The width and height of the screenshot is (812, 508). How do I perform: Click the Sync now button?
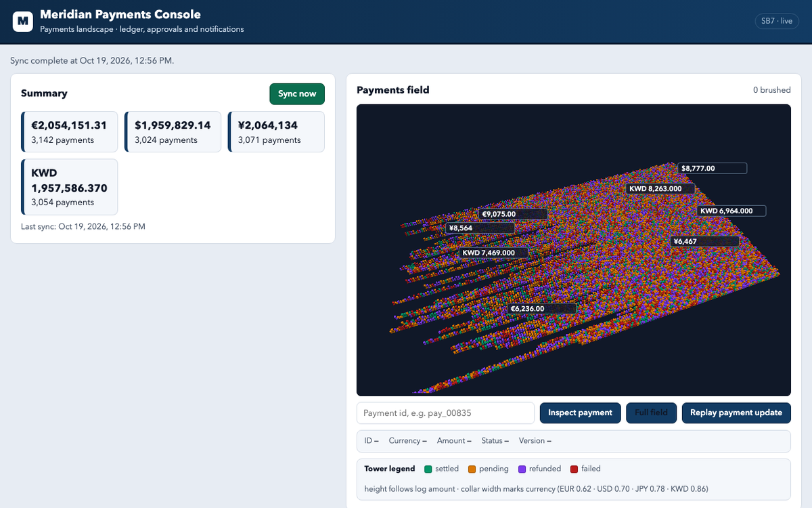pos(297,93)
